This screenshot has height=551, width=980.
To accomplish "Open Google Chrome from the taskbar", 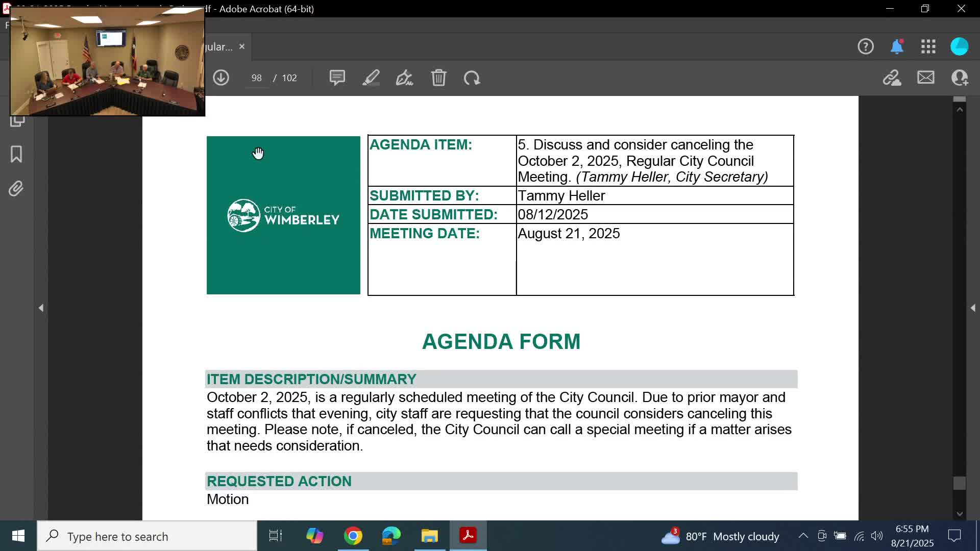I will tap(353, 536).
